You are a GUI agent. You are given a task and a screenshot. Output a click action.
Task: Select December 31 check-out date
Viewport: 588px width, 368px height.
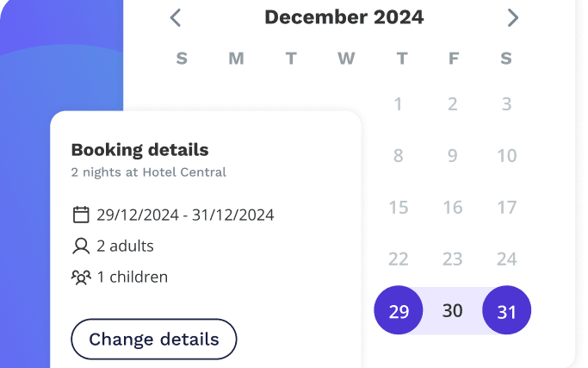pos(506,311)
